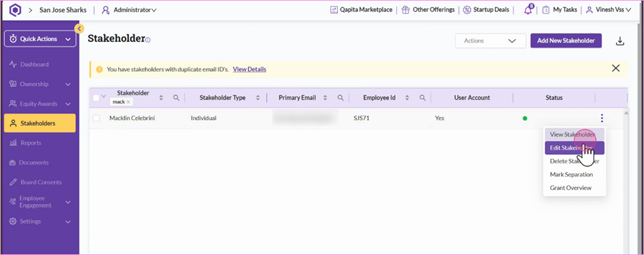
Task: Click San Jose Sharks breadcrumb
Action: (x=63, y=10)
